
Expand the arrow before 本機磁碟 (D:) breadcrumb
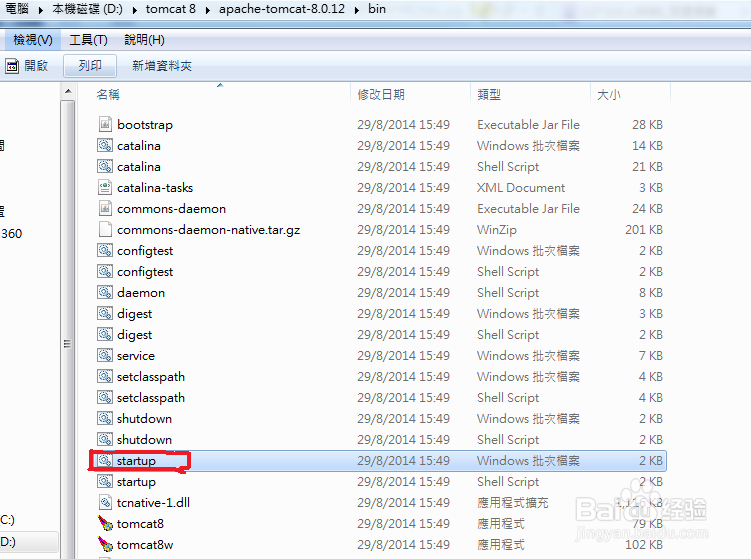tap(40, 10)
